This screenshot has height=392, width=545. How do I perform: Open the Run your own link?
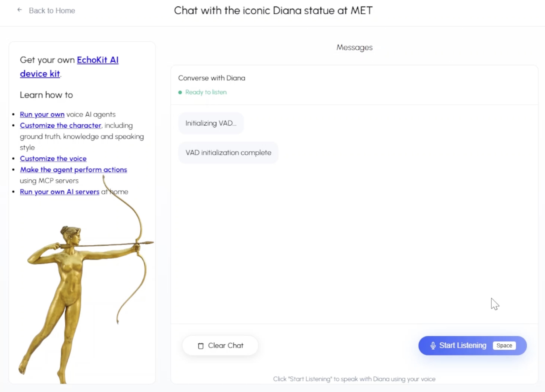click(42, 114)
